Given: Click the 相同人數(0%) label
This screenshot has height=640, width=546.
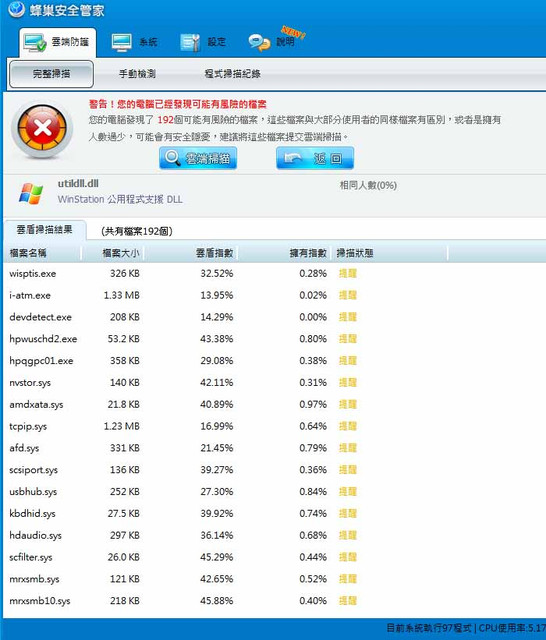Looking at the screenshot, I should 368,186.
